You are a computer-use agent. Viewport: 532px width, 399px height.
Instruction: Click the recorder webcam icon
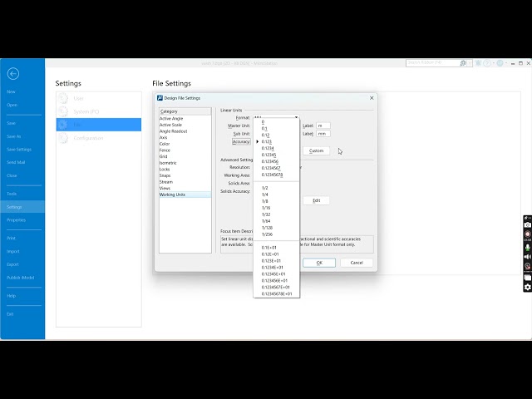coord(528,266)
